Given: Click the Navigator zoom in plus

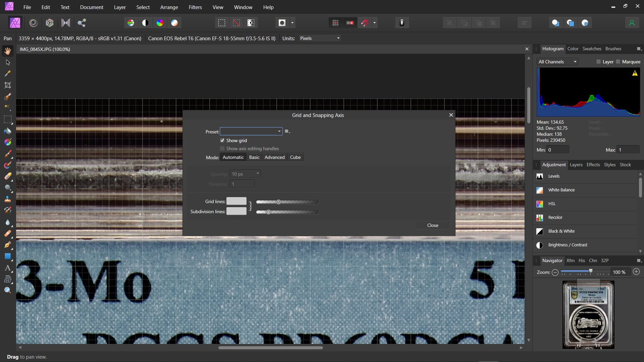Looking at the screenshot, I should [637, 272].
